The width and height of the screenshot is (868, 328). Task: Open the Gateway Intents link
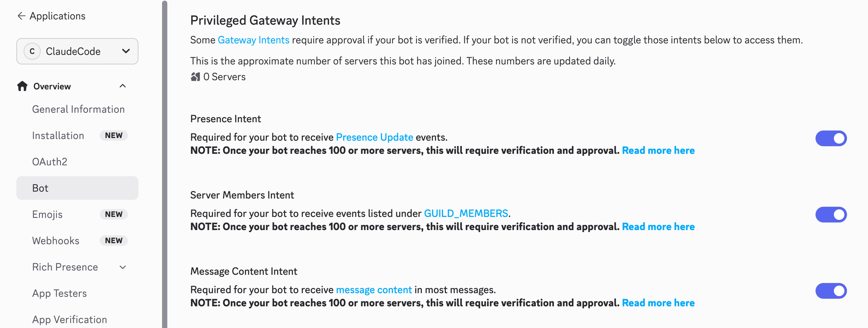pos(253,39)
